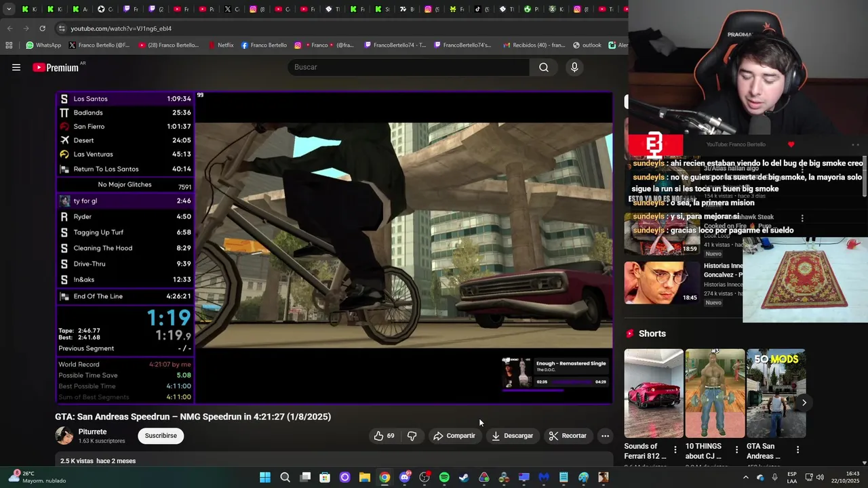Open weather widget 26°C Mayorm. nublado
The height and width of the screenshot is (488, 868).
(37, 477)
